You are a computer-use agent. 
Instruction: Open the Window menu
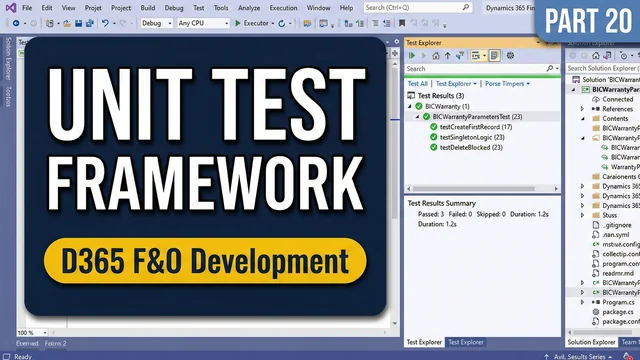point(318,8)
